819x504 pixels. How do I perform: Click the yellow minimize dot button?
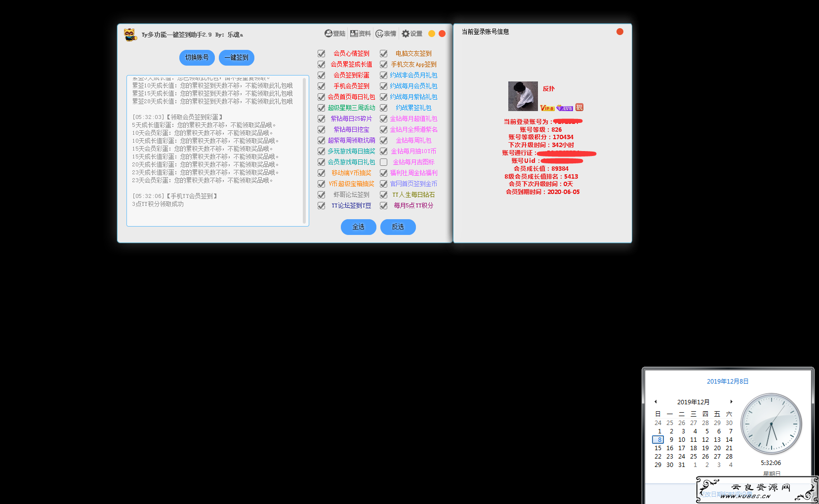coord(432,34)
